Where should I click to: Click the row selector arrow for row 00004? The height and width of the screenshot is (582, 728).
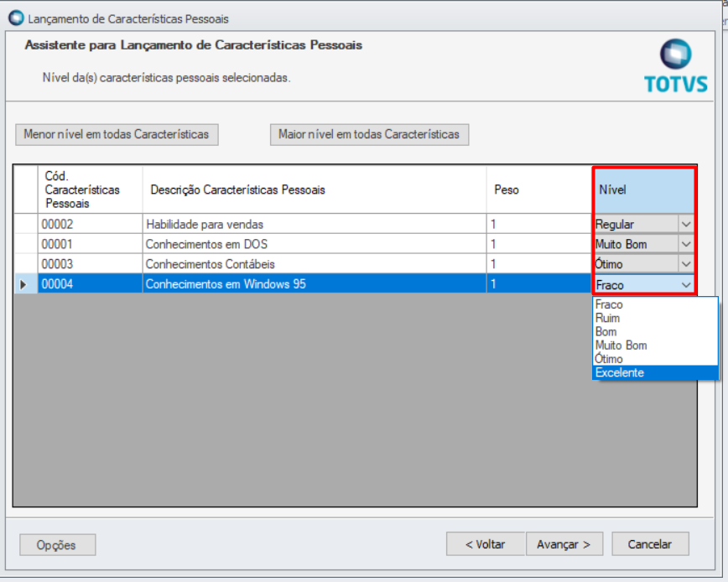[x=25, y=284]
